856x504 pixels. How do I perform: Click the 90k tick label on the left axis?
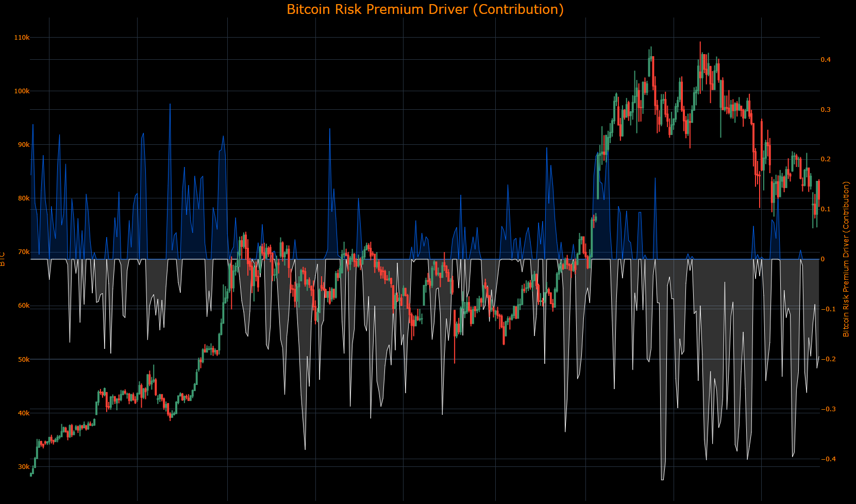click(x=24, y=145)
